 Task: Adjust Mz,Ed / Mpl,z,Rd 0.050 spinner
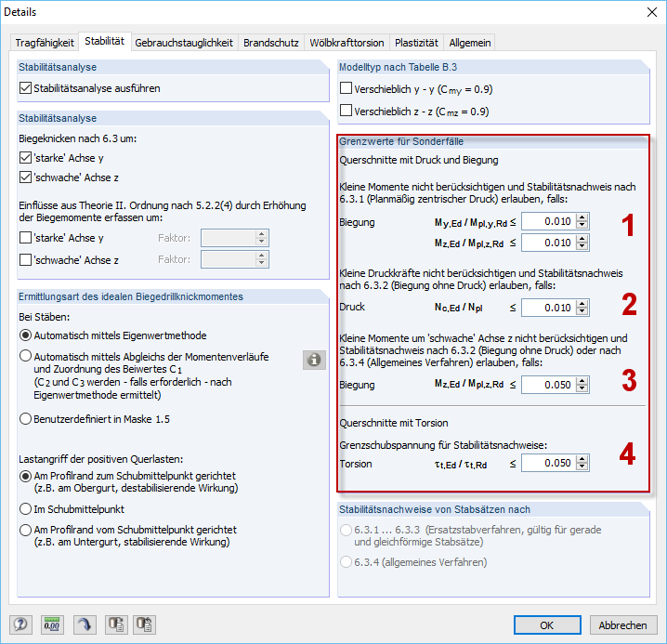tap(582, 385)
